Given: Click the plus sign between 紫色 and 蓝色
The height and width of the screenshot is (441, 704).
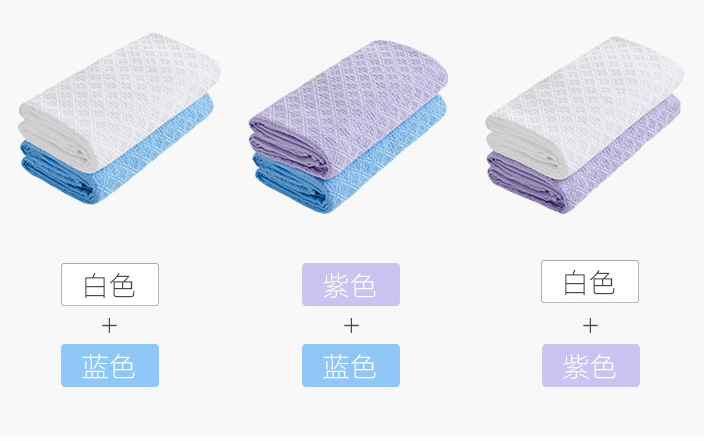Looking at the screenshot, I should (351, 326).
